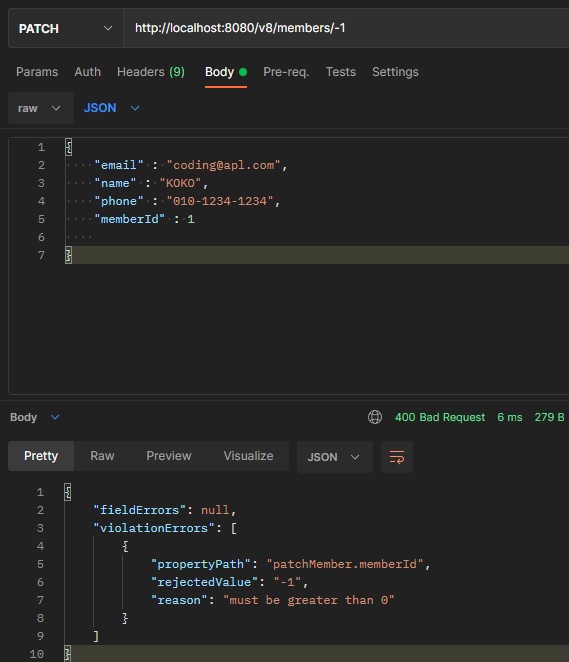Click the closing brace on request line 7
569x662 pixels.
pyautogui.click(x=68, y=255)
